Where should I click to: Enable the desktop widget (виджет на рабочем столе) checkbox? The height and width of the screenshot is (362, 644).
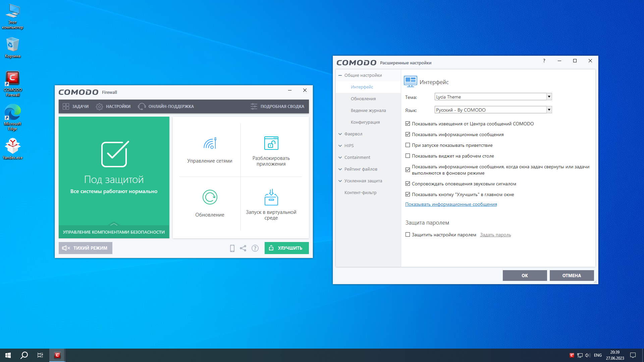point(408,156)
